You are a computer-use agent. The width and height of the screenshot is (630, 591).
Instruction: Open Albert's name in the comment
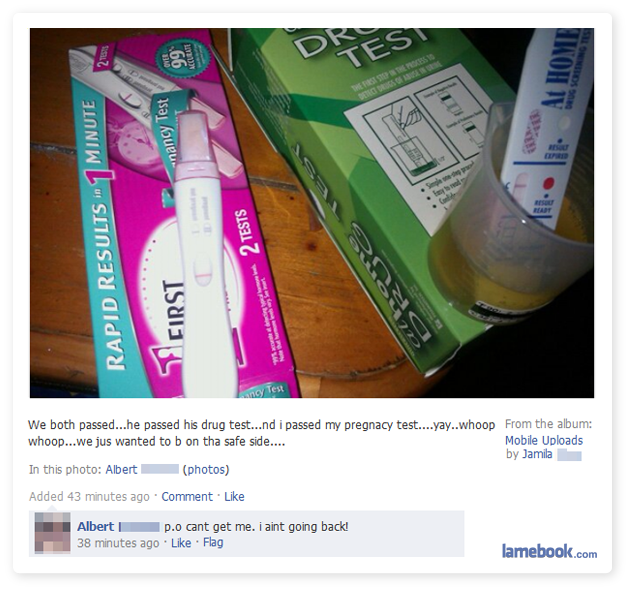click(96, 526)
